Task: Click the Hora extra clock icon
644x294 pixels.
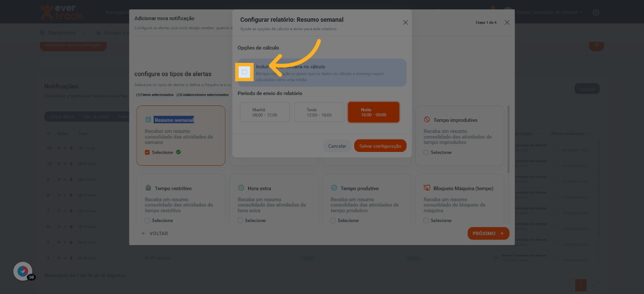Action: (241, 188)
